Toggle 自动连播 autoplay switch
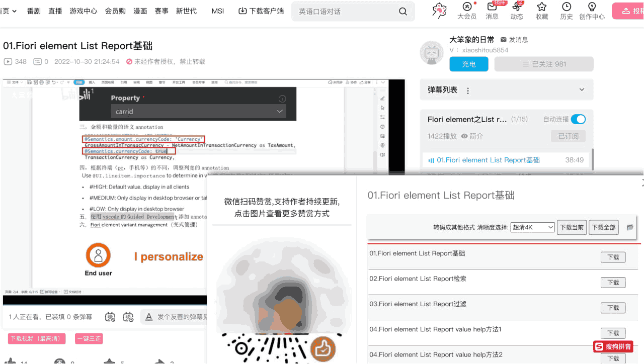The width and height of the screenshot is (644, 364). [578, 119]
